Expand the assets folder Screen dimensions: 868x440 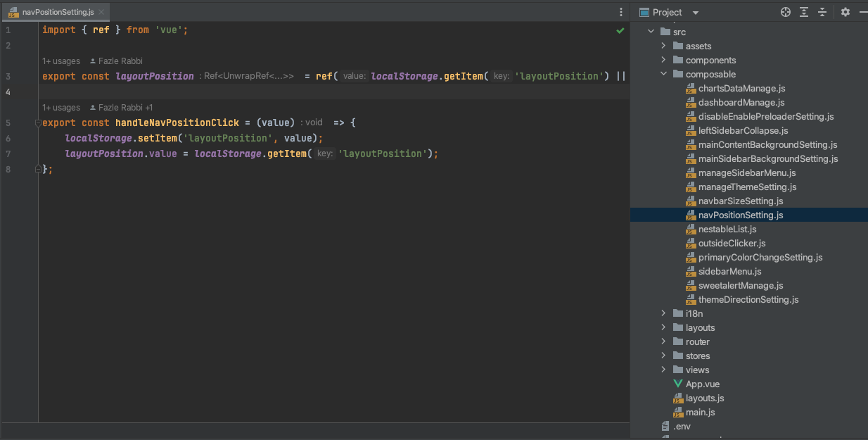click(663, 46)
